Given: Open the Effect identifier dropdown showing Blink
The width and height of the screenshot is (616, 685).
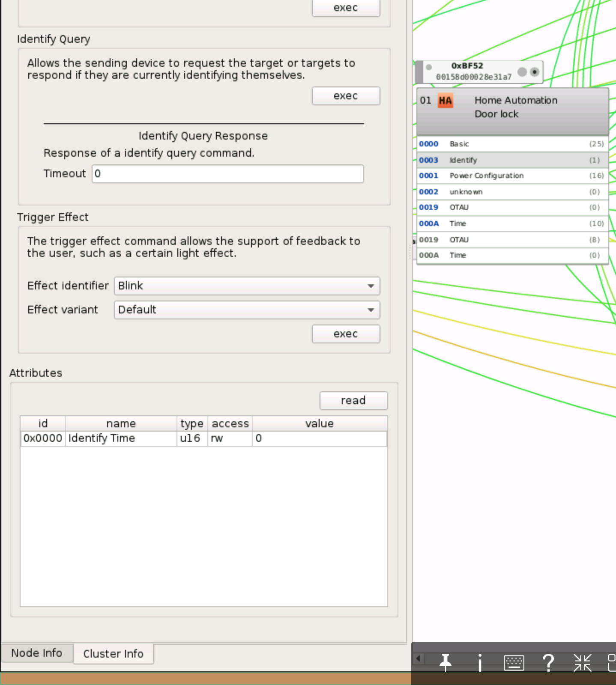Looking at the screenshot, I should (247, 286).
